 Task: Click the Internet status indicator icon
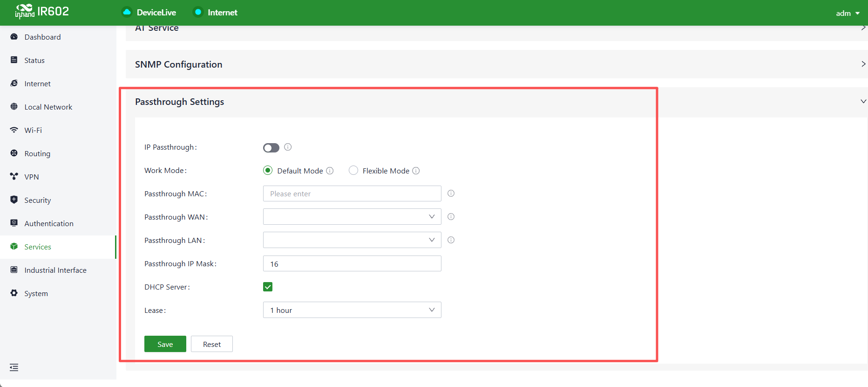198,12
